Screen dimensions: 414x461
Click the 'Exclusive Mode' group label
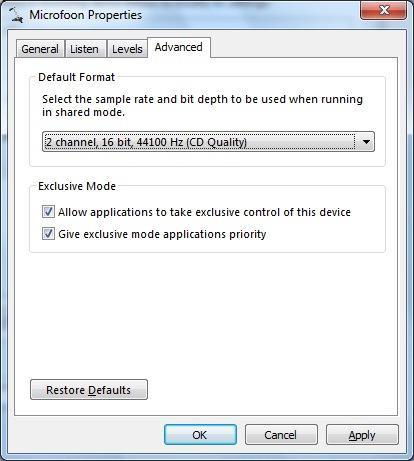click(x=77, y=186)
